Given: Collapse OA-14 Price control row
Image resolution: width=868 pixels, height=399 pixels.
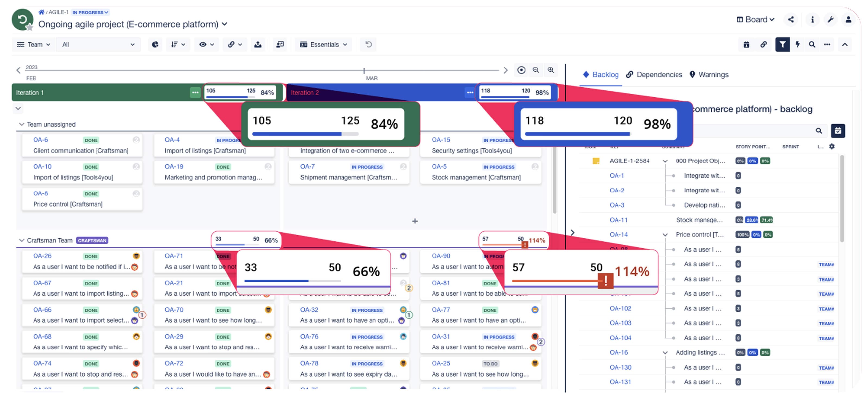Looking at the screenshot, I should click(665, 235).
